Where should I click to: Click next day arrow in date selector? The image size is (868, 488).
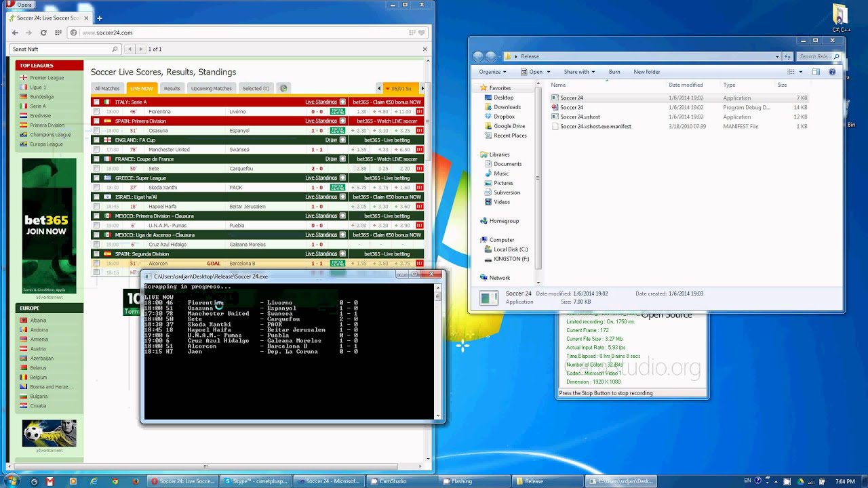tap(422, 88)
